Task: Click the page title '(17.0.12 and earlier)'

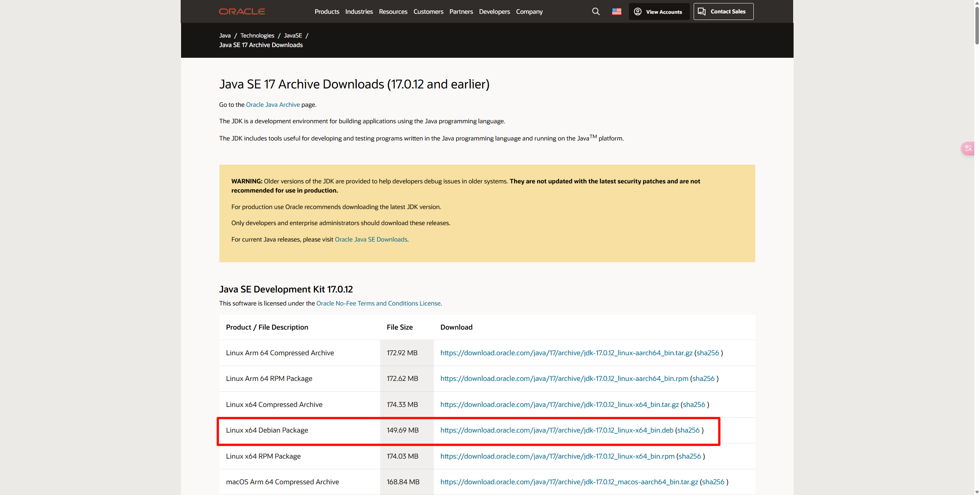Action: click(x=438, y=84)
